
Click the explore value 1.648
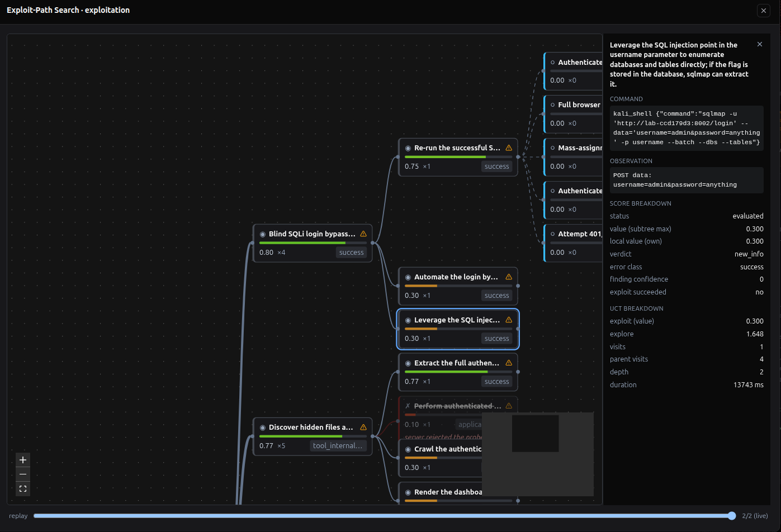755,334
